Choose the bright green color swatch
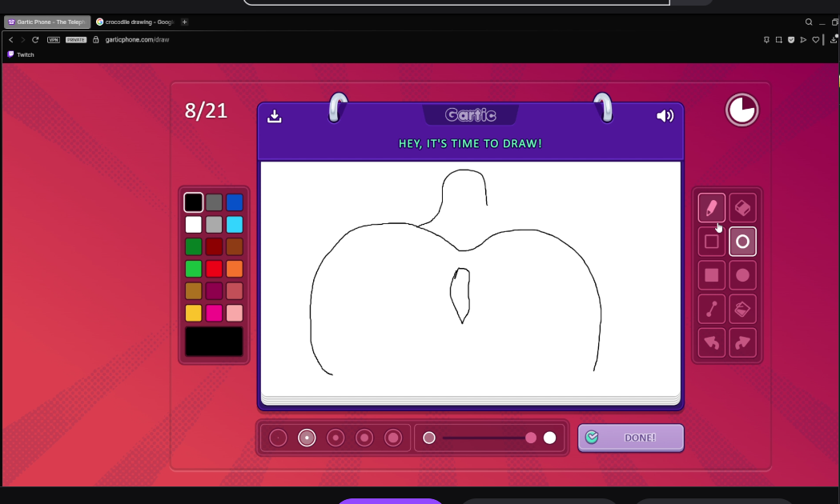The image size is (840, 504). click(x=193, y=269)
